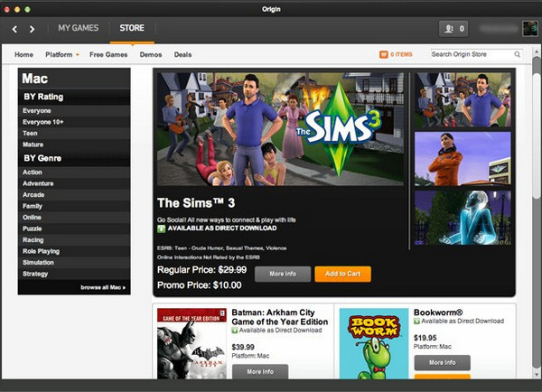Click More Info for The Sims 3
Viewport: 542px width, 392px height.
coord(283,274)
